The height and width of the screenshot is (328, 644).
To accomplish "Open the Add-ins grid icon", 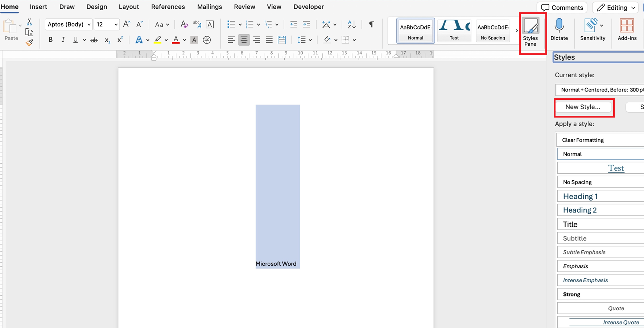I will coord(627,30).
